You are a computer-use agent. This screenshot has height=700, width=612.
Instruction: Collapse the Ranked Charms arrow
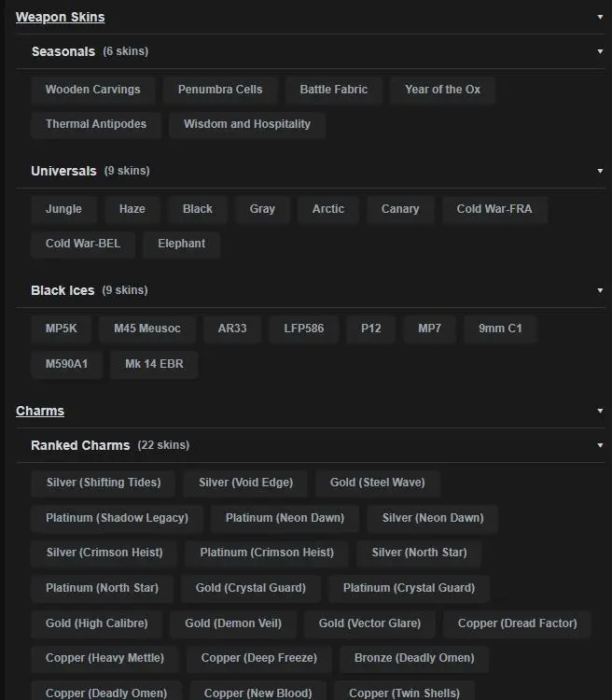pyautogui.click(x=601, y=445)
